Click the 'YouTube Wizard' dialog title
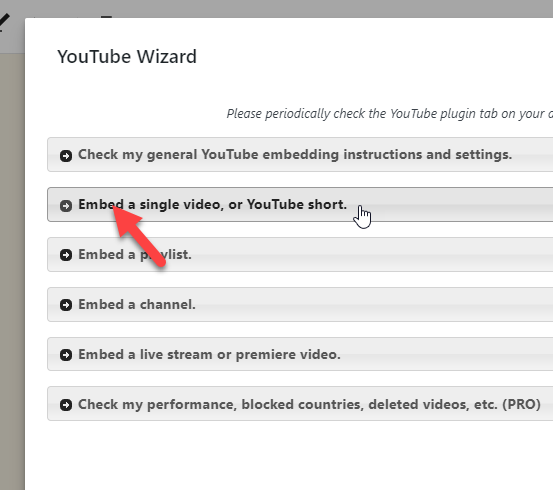 point(127,56)
